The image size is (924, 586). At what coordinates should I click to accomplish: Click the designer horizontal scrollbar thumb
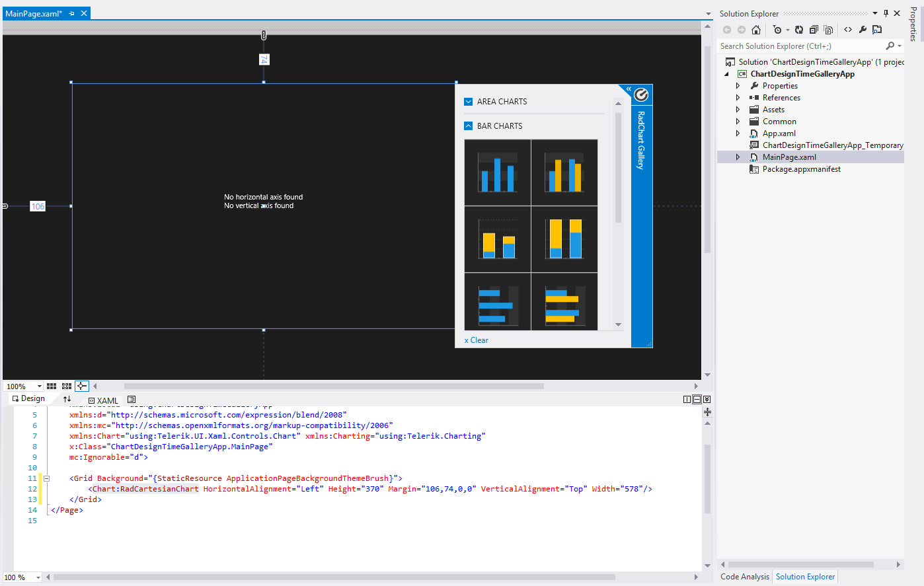coord(334,386)
